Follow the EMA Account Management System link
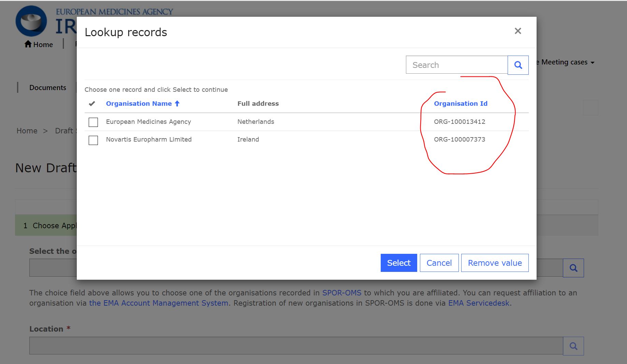 159,303
